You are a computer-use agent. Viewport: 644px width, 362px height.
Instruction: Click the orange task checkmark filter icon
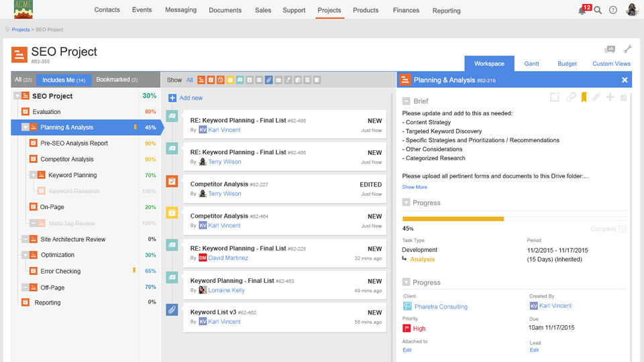[211, 80]
